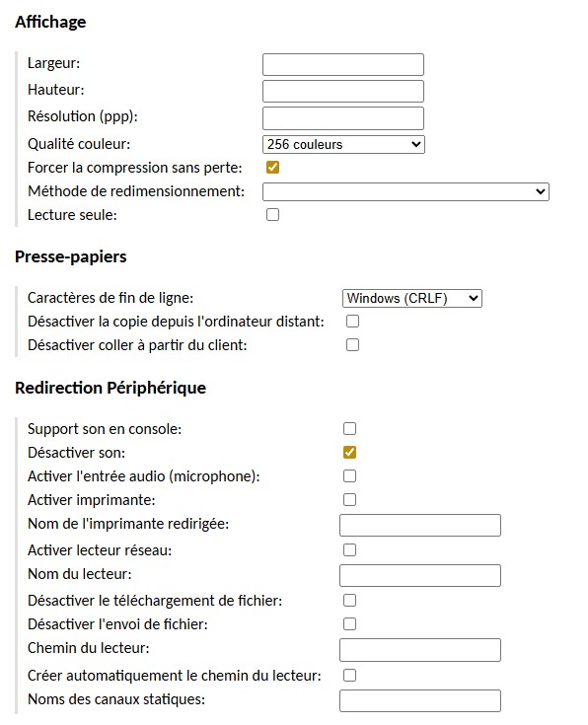Click the Hauteur input field

tap(342, 91)
